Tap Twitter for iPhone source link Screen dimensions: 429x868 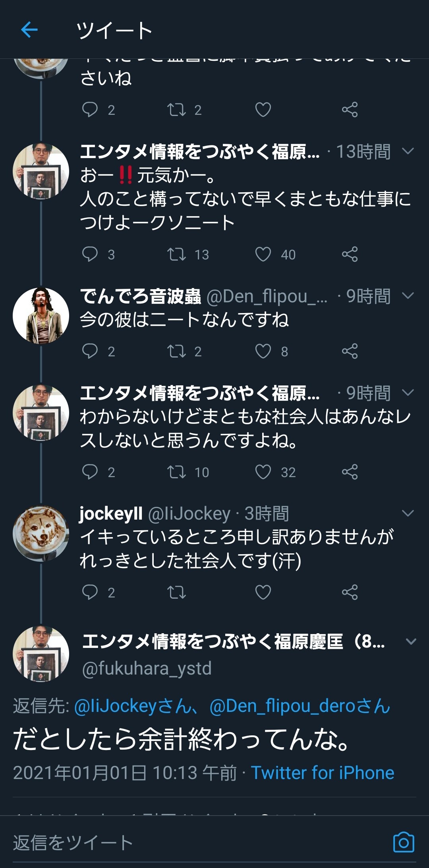coord(323,773)
